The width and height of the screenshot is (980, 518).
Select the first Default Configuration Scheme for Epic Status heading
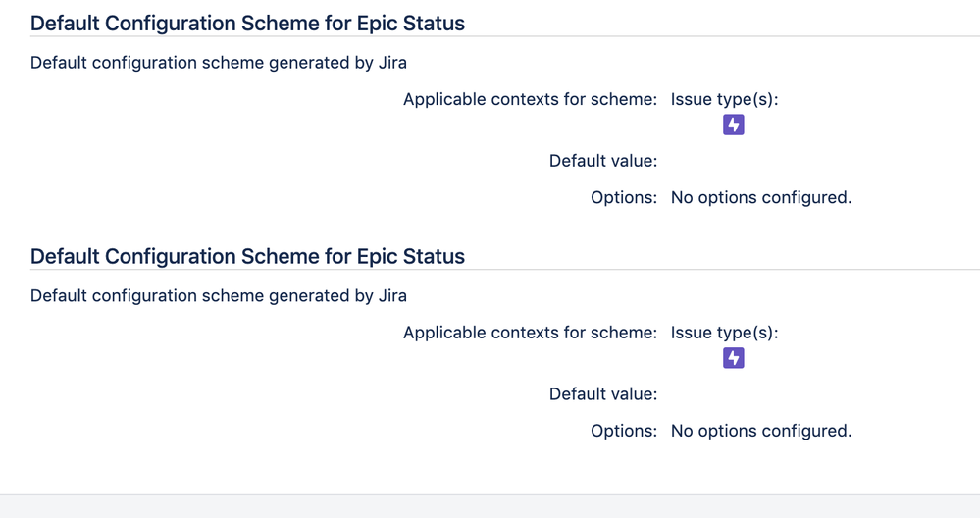pos(247,24)
